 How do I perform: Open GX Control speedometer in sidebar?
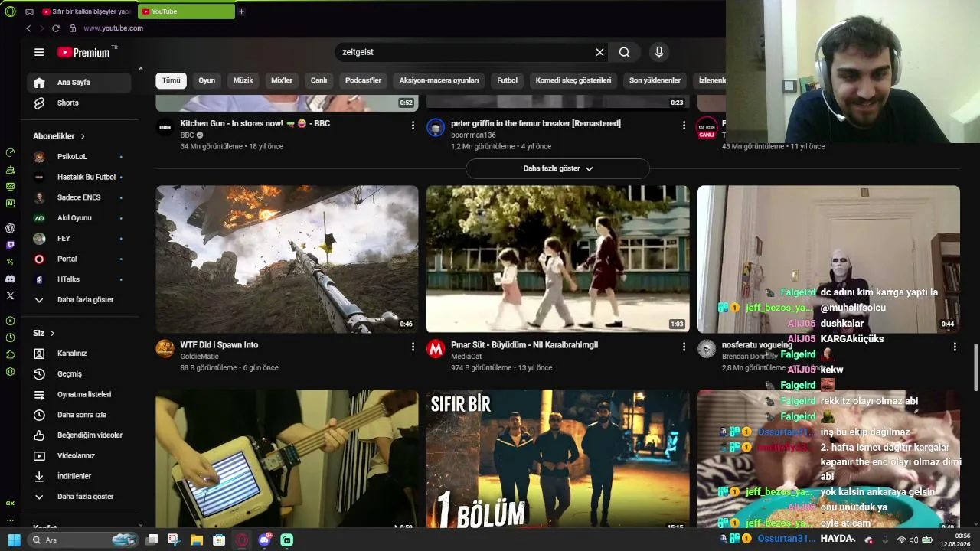coord(10,152)
